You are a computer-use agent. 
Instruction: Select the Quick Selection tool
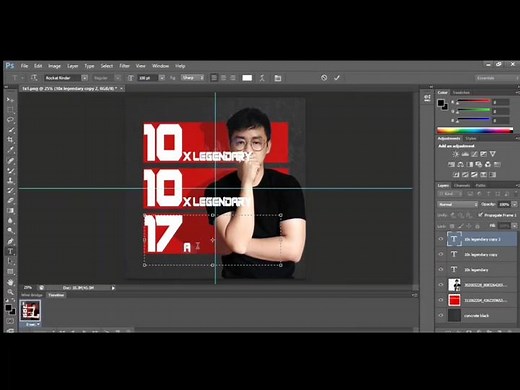[10, 130]
